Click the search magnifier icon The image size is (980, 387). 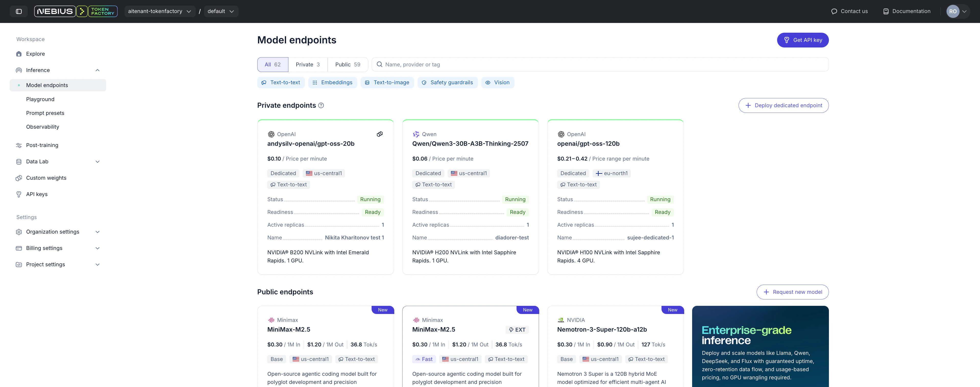pos(379,64)
